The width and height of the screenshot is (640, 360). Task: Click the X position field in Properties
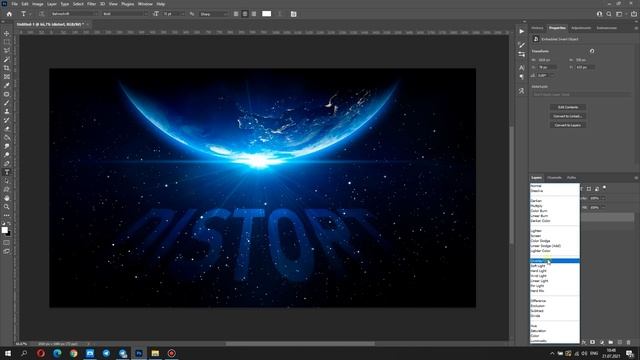coord(547,67)
